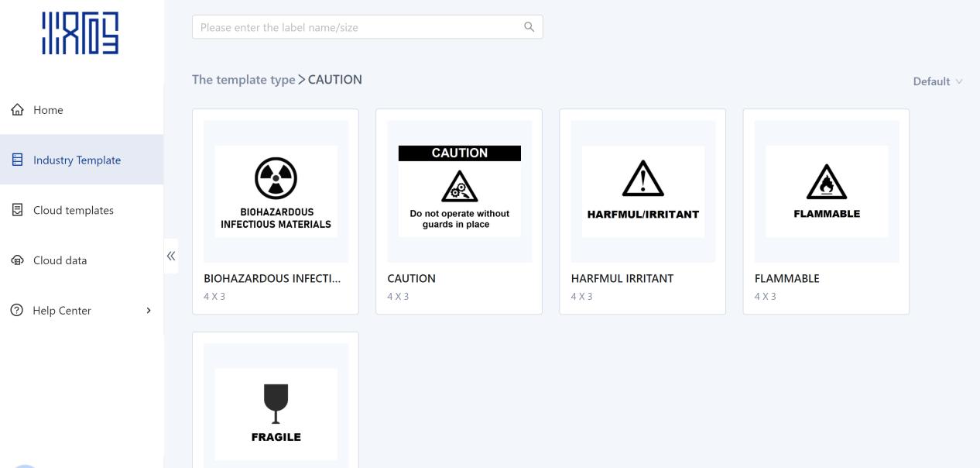
Task: Click the Industry Template sidebar icon
Action: (x=17, y=160)
